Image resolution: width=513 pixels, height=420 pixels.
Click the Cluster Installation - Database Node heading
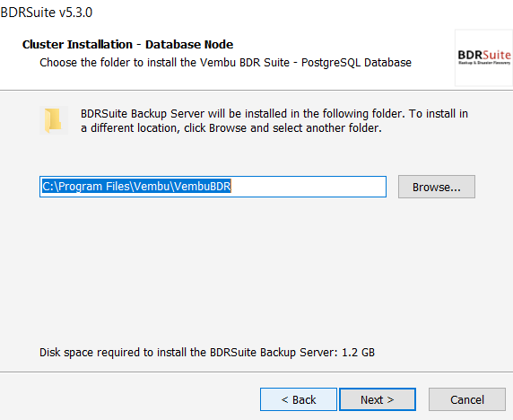(x=127, y=44)
